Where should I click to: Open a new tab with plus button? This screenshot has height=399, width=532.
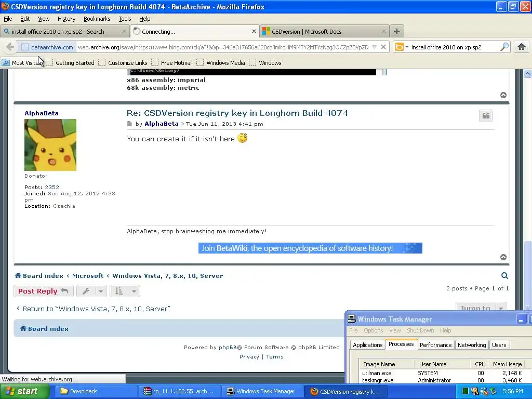click(396, 31)
